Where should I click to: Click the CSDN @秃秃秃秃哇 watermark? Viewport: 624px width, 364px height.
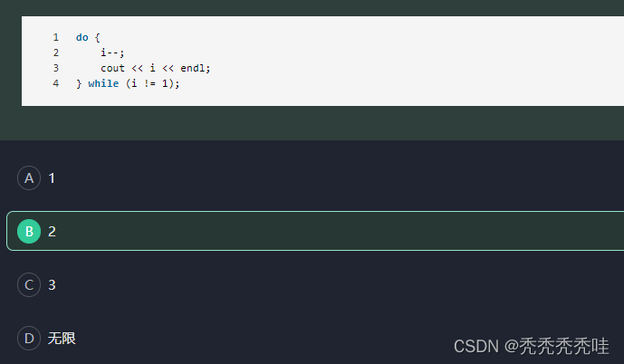pyautogui.click(x=532, y=346)
